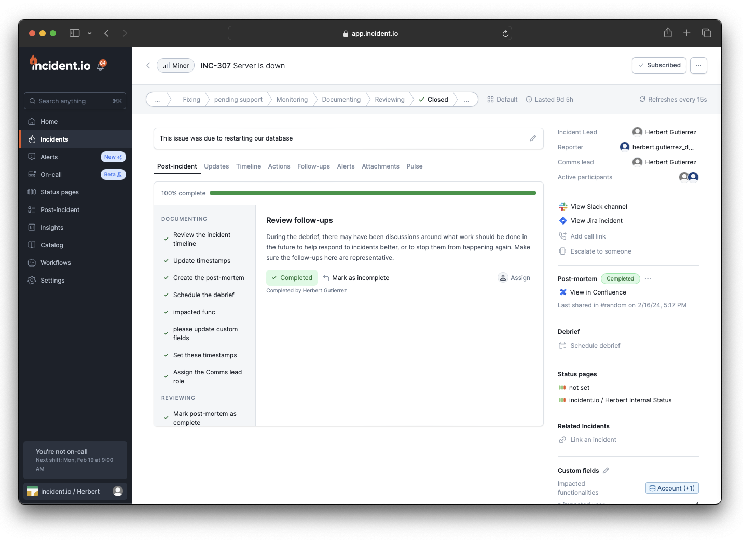This screenshot has height=560, width=743.
Task: Open the Incident Lead Herbert Gutierrez selector
Action: click(x=664, y=132)
